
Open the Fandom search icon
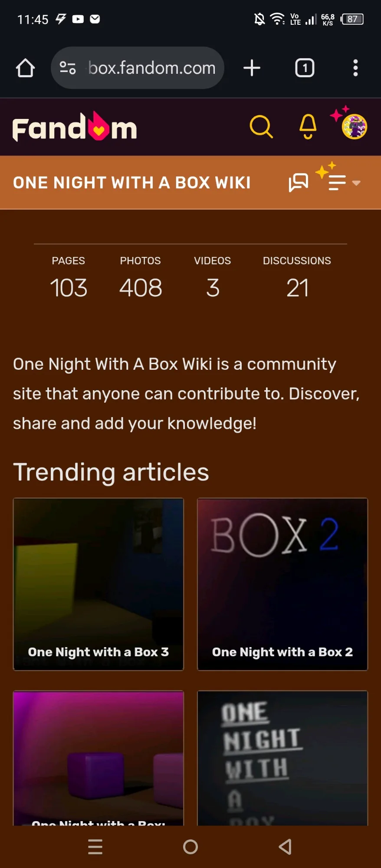coord(261,127)
